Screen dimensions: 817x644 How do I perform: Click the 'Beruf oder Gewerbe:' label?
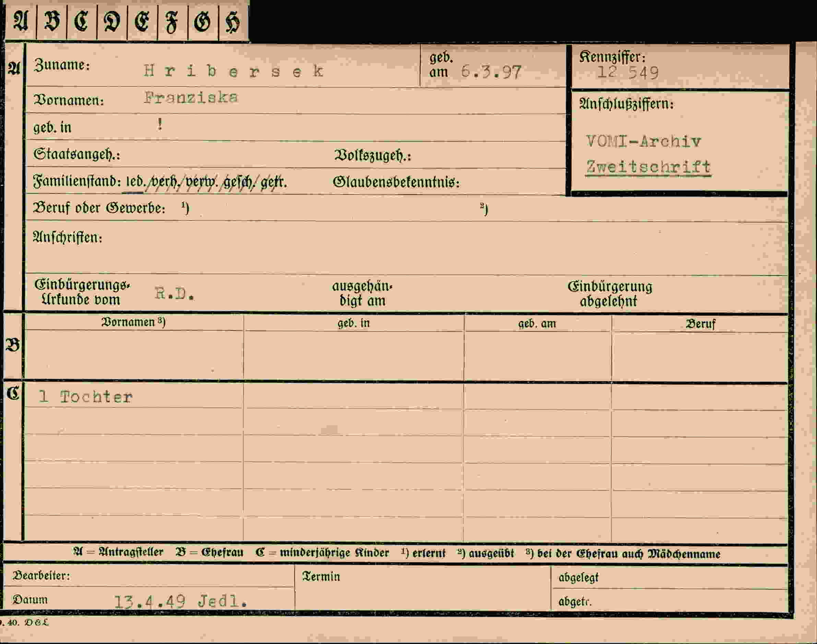(99, 208)
